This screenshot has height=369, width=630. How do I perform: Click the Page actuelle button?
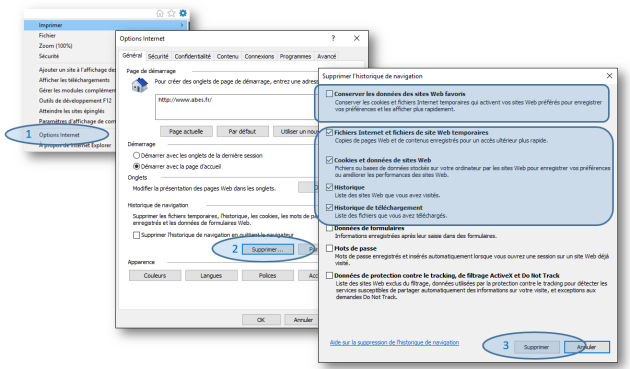coord(186,131)
